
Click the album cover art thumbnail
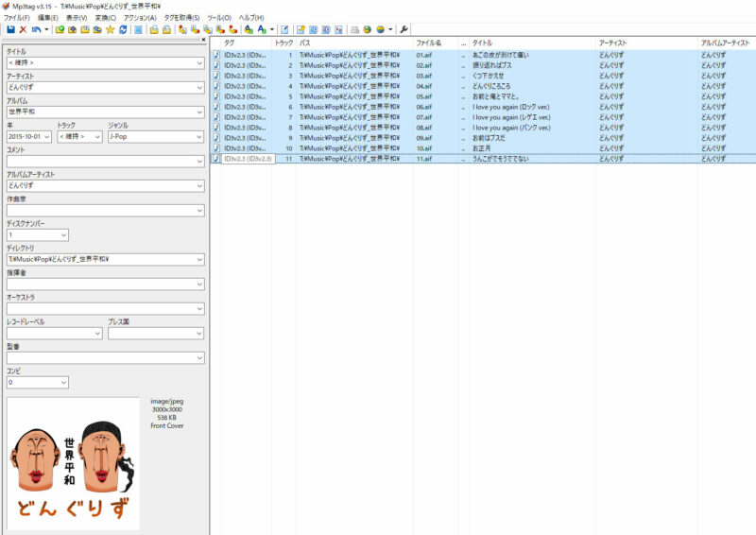74,463
